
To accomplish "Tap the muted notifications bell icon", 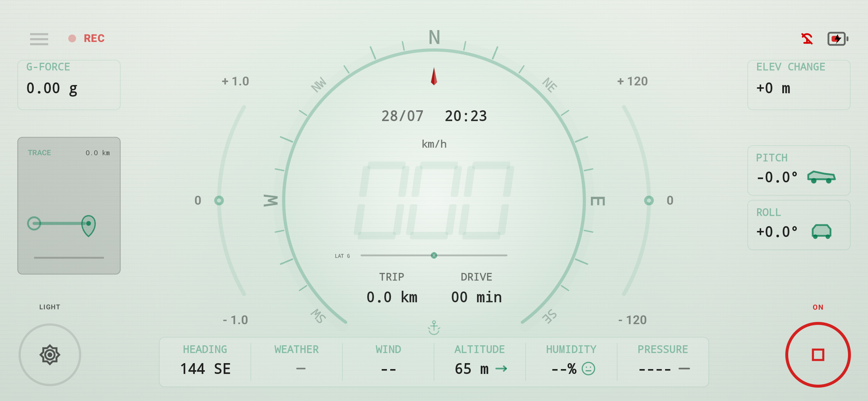I will click(807, 39).
